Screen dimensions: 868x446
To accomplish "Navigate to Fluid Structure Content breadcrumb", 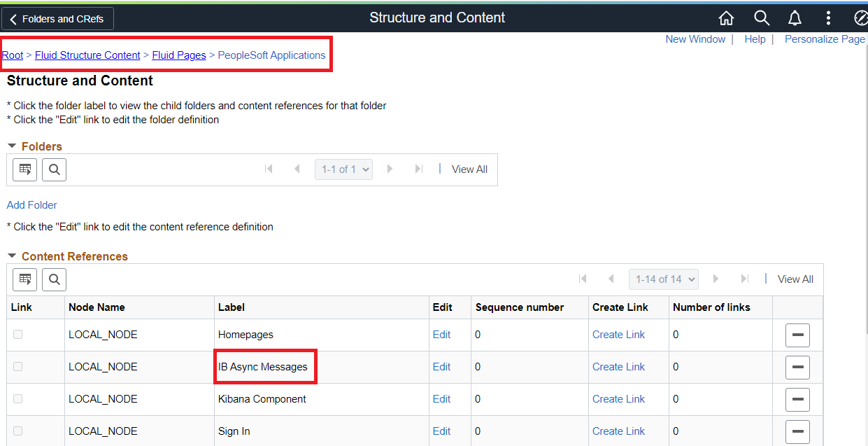I will pos(87,55).
